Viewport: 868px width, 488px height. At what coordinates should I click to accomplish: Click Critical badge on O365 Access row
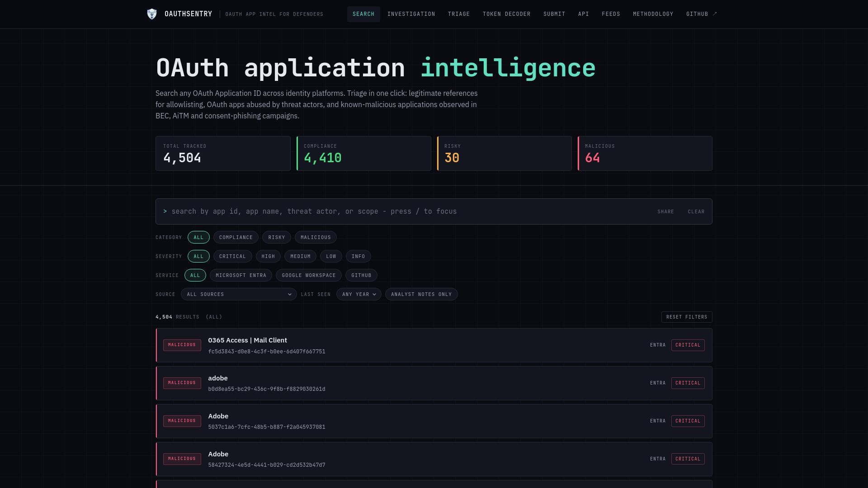pyautogui.click(x=688, y=345)
